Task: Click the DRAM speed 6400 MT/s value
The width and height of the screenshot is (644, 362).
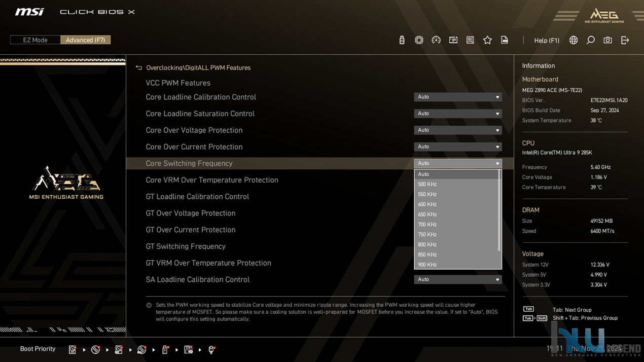Action: [x=602, y=231]
